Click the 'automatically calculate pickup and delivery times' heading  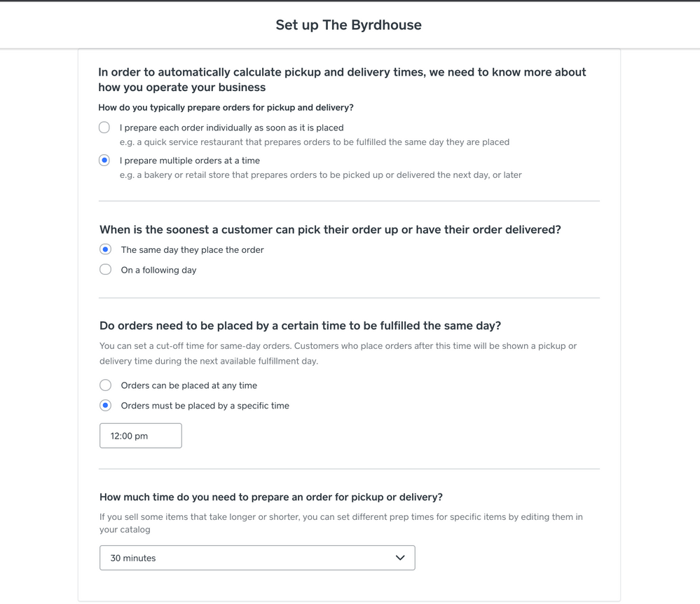click(x=342, y=80)
